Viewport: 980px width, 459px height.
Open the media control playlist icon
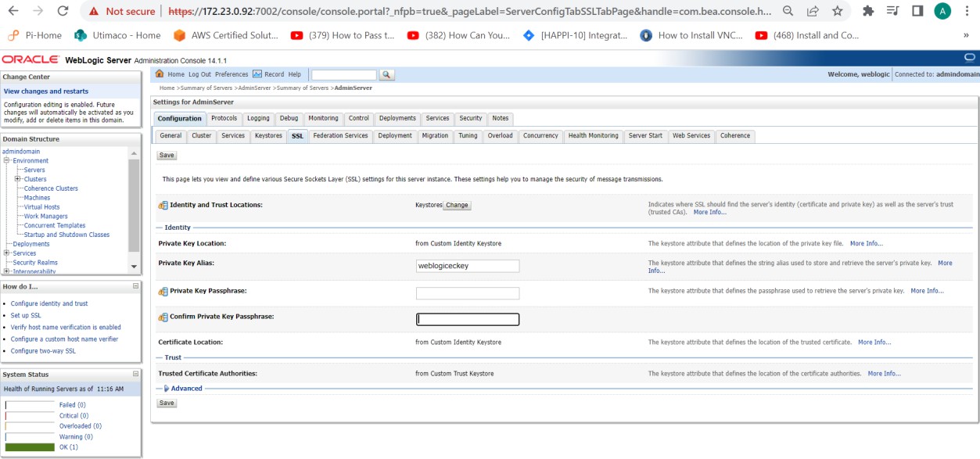coord(893,11)
